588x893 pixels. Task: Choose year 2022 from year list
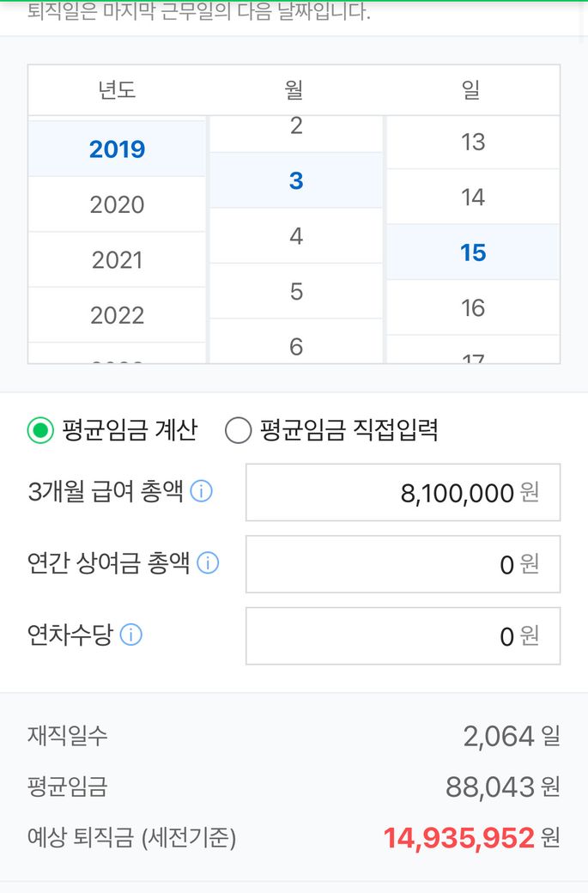coord(117,315)
